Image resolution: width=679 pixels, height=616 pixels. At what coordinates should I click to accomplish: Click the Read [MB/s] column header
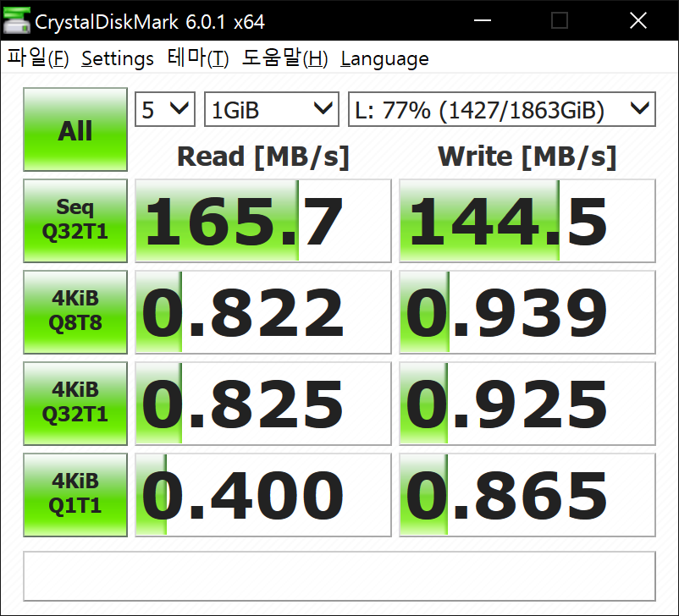[262, 157]
